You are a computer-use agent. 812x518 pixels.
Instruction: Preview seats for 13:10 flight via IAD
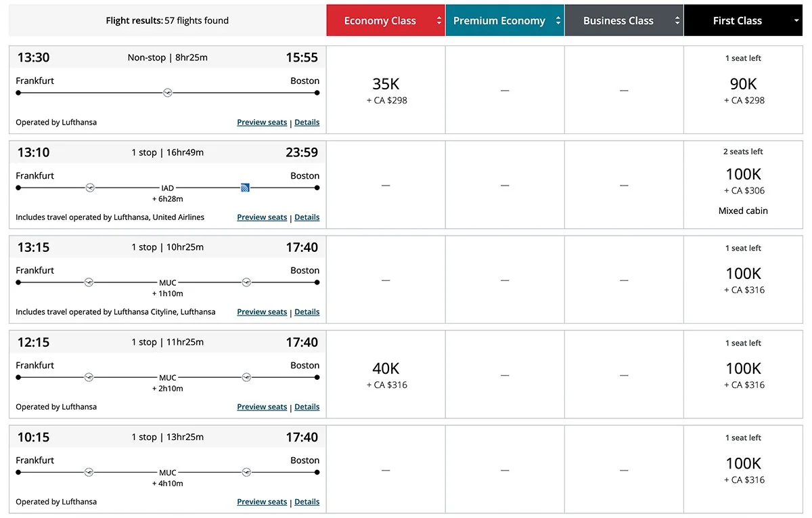(x=262, y=217)
